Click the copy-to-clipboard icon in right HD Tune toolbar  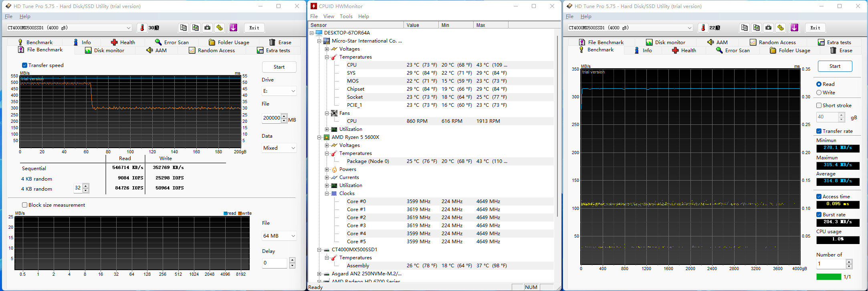coord(744,28)
